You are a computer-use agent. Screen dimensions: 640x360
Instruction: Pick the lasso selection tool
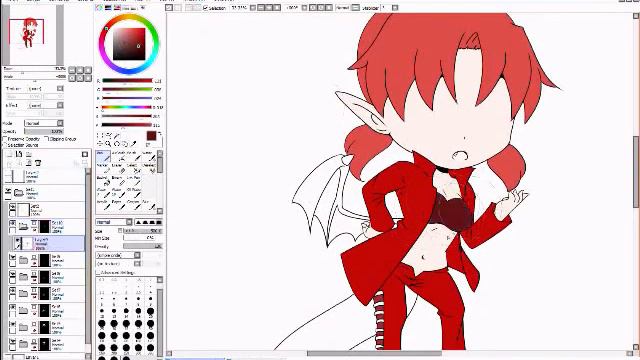(109, 136)
